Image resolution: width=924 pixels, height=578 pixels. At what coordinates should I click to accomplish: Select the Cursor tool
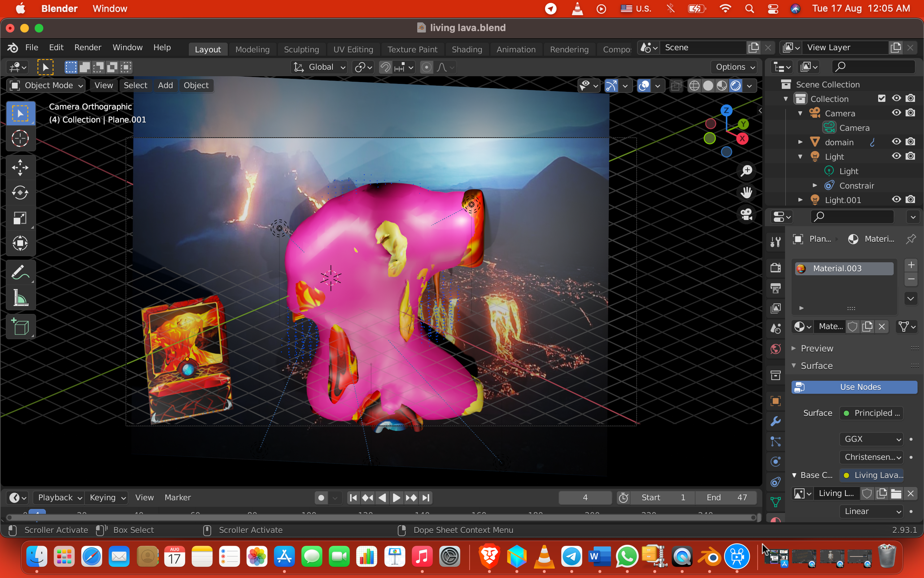pos(20,138)
